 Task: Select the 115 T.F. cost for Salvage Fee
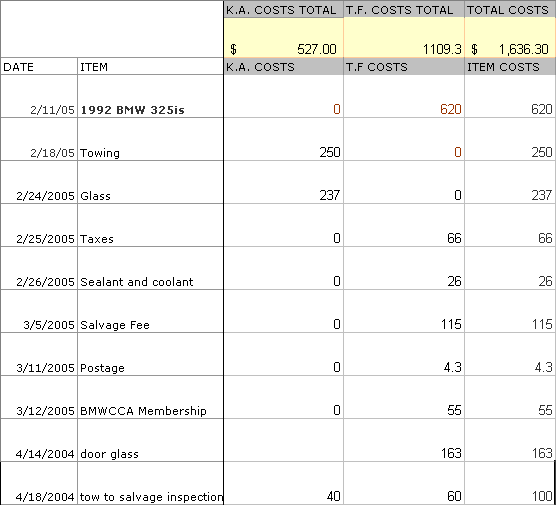point(404,311)
